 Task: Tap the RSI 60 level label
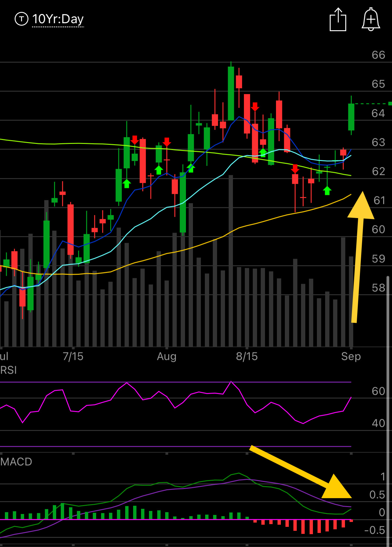[378, 391]
